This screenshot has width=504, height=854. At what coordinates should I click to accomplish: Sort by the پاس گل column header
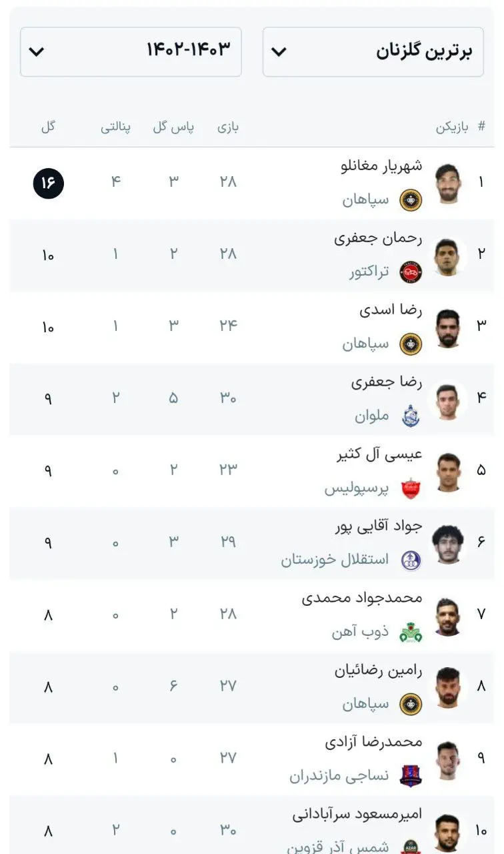point(173,127)
